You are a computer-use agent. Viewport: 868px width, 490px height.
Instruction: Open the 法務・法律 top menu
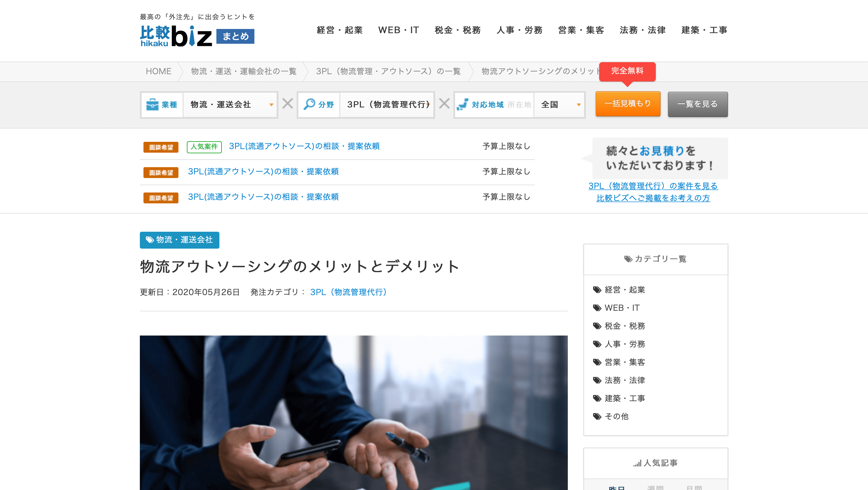pos(642,30)
